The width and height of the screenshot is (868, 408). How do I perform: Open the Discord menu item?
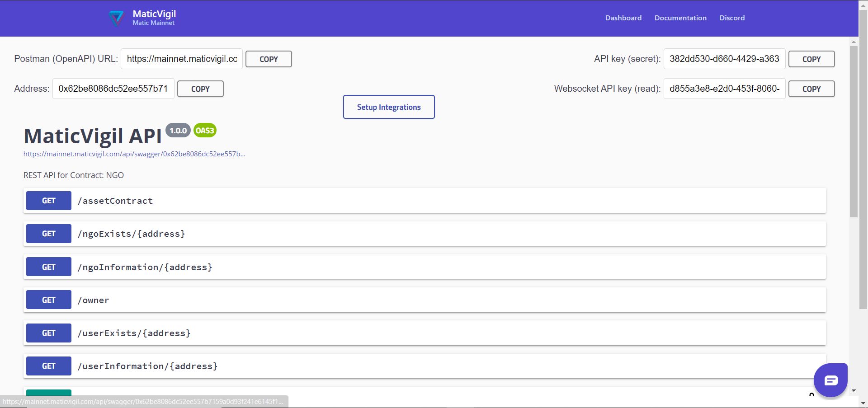(732, 18)
